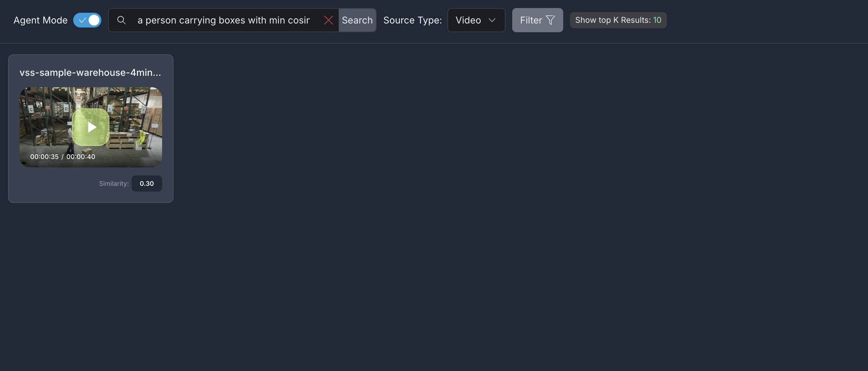Open the Filter options
The width and height of the screenshot is (868, 371).
537,20
